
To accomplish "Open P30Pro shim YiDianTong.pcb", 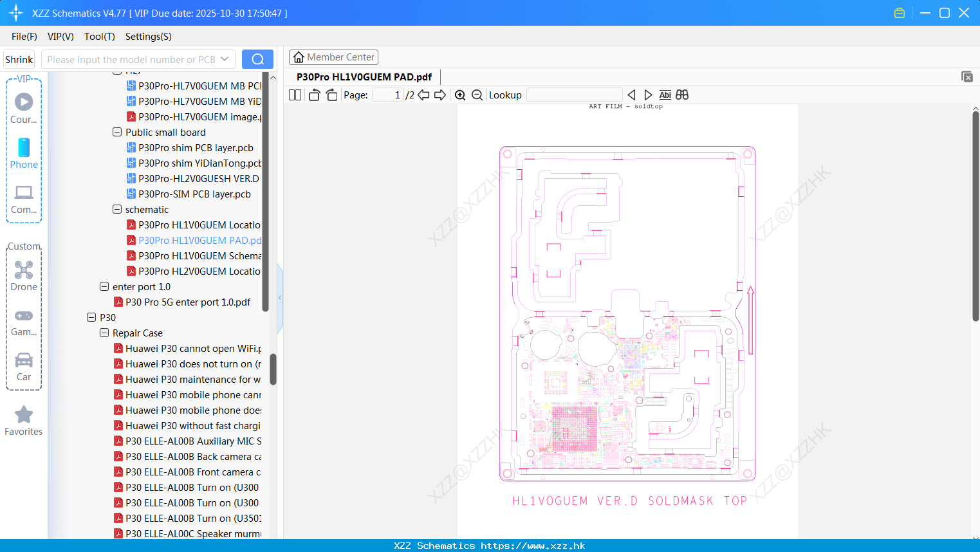I will pos(194,163).
